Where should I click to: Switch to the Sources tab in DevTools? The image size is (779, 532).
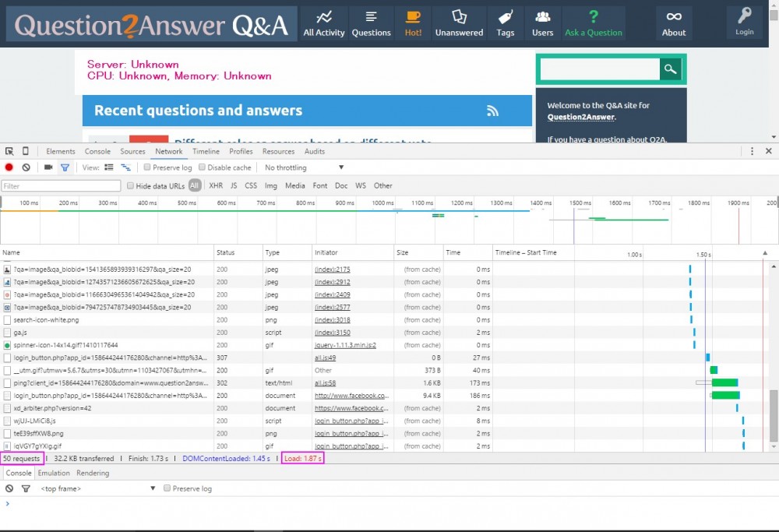coord(132,151)
